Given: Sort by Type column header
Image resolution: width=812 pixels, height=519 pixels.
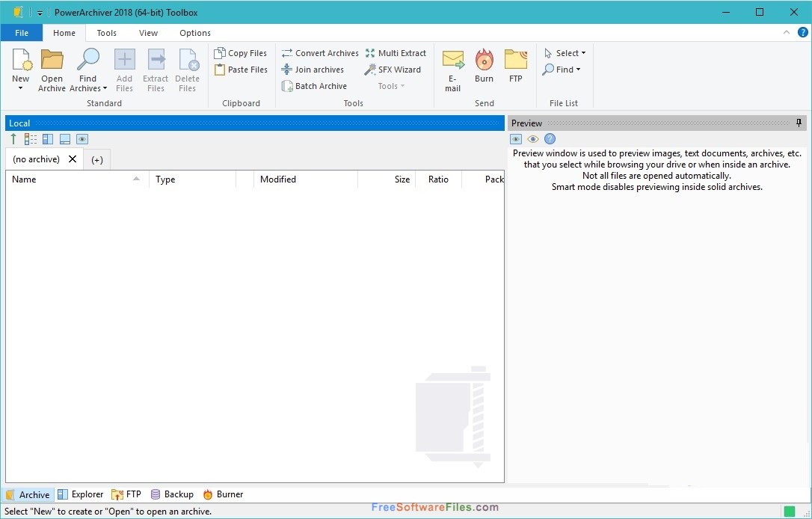Looking at the screenshot, I should pos(193,179).
